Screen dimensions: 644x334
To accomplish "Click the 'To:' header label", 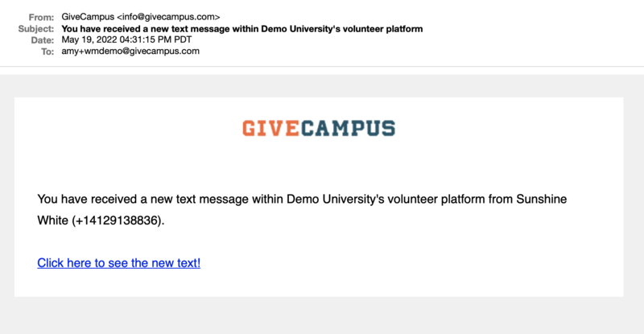I will click(47, 52).
